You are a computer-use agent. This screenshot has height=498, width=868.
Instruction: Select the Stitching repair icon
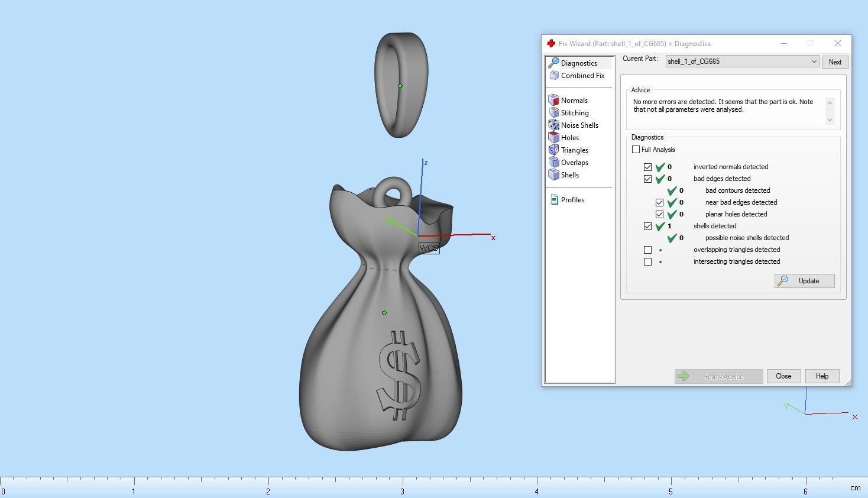coord(554,113)
